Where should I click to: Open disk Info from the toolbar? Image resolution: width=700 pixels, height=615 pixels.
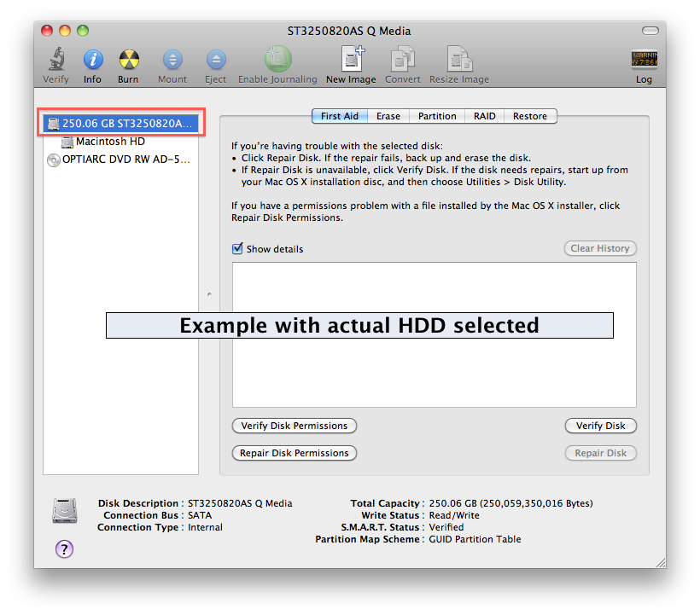[93, 60]
